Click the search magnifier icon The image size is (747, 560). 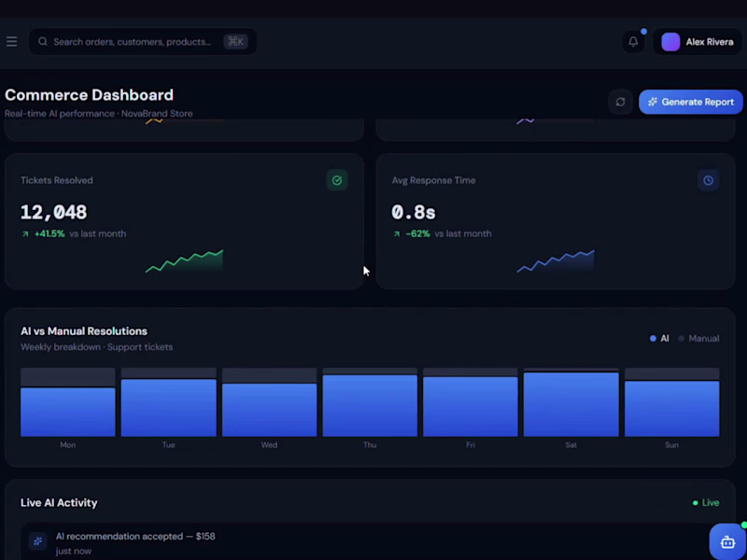tap(43, 42)
